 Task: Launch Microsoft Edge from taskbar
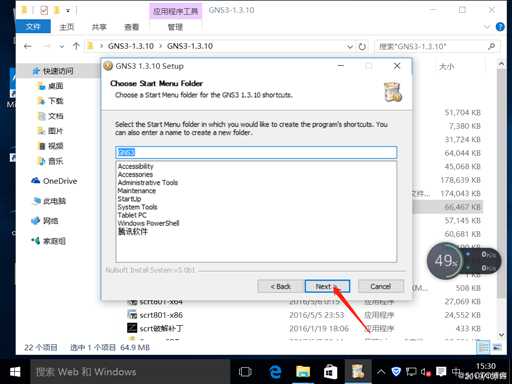coord(275,372)
